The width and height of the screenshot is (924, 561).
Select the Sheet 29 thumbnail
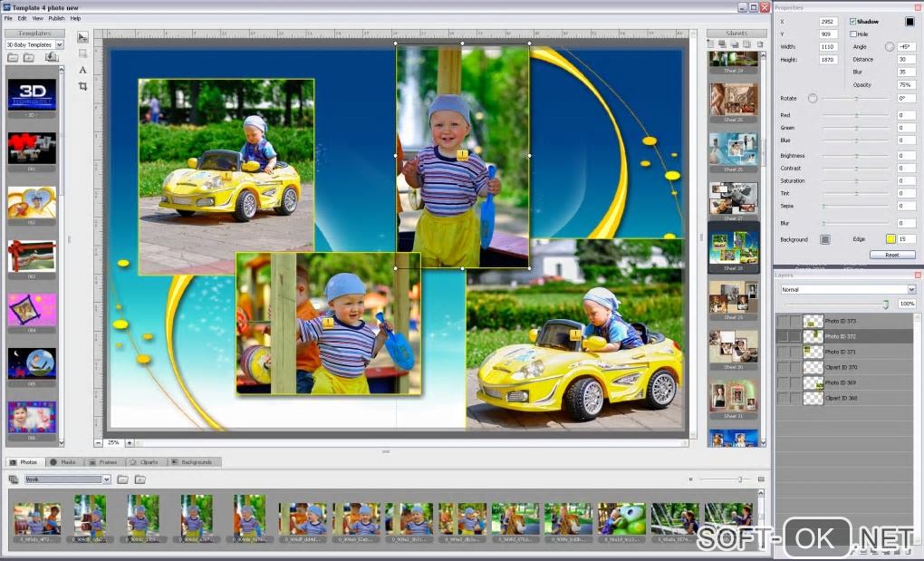tap(734, 296)
